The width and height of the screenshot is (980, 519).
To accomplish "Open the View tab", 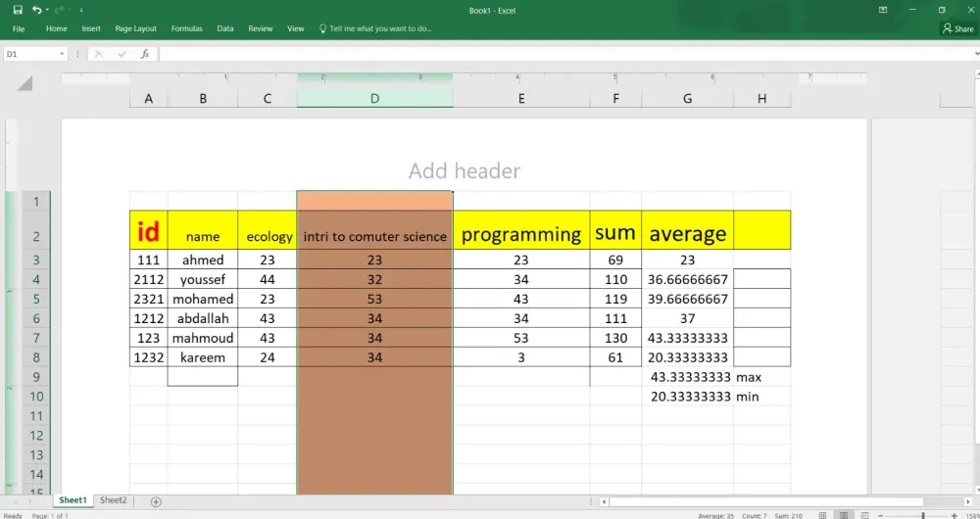I will [296, 28].
